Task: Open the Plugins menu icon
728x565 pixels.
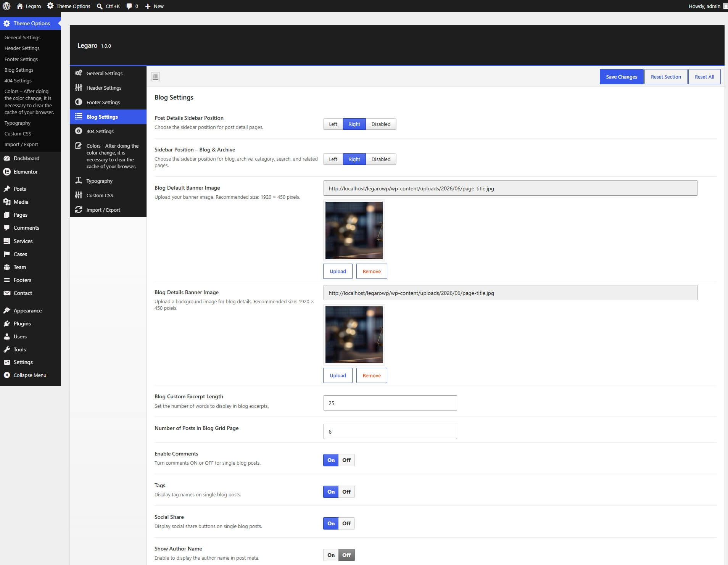Action: (7, 324)
